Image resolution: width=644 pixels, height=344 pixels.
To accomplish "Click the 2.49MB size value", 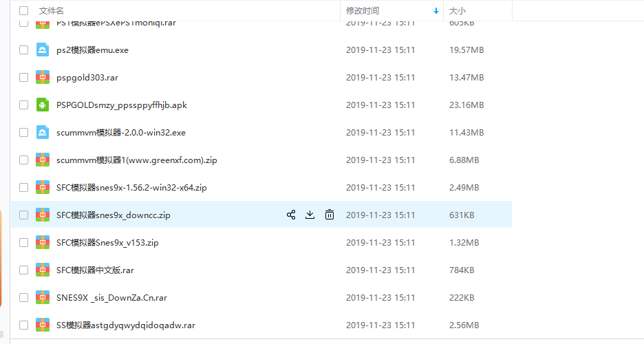I will point(464,188).
